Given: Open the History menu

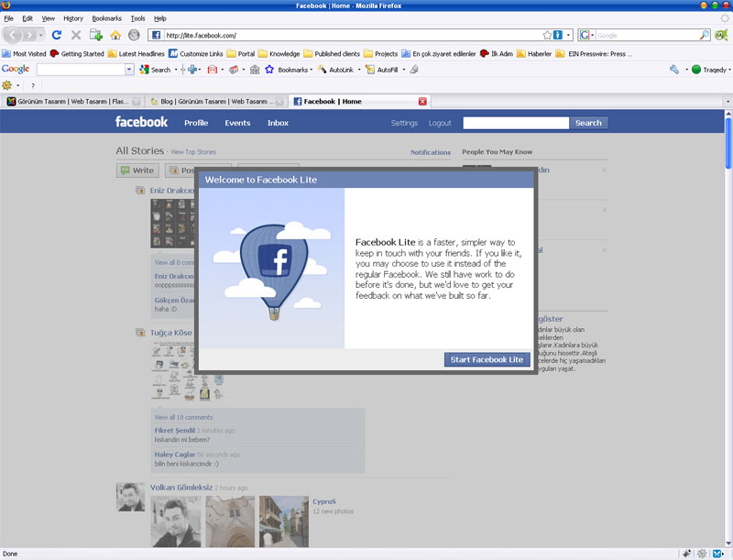Looking at the screenshot, I should click(x=73, y=18).
